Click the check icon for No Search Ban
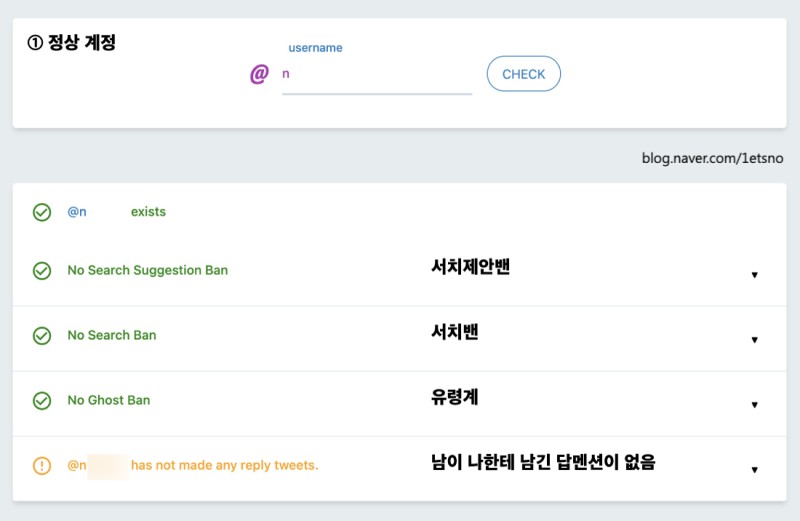Screen dimensions: 800x521 click(42, 336)
